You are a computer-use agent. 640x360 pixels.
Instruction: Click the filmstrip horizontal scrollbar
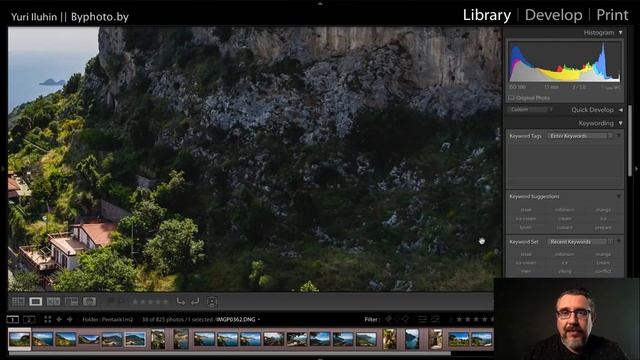pyautogui.click(x=229, y=353)
